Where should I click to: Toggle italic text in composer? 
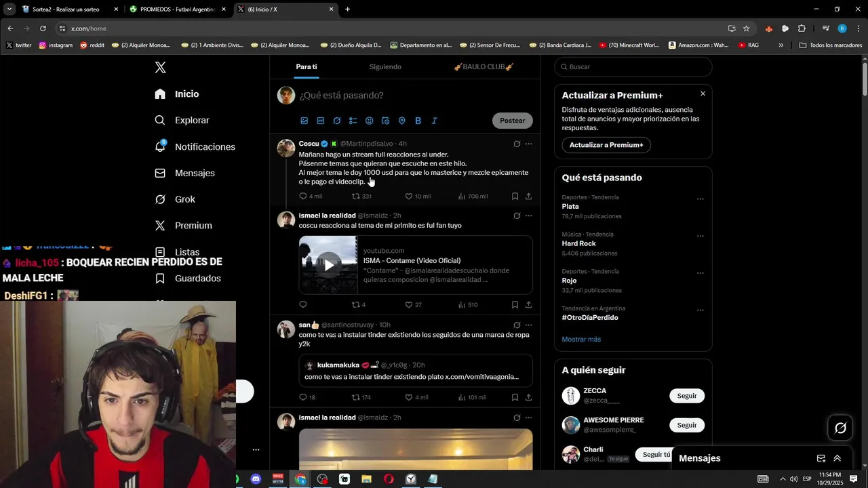coord(435,121)
